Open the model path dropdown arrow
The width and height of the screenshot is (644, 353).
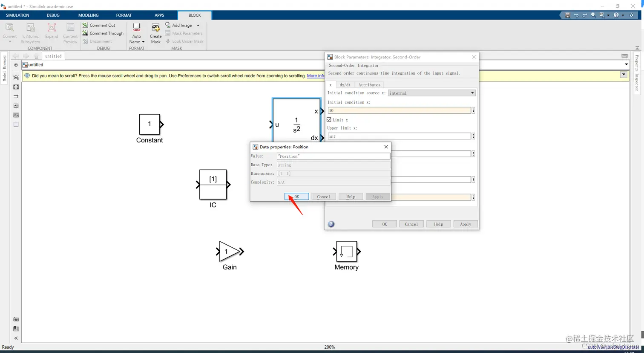pyautogui.click(x=626, y=65)
